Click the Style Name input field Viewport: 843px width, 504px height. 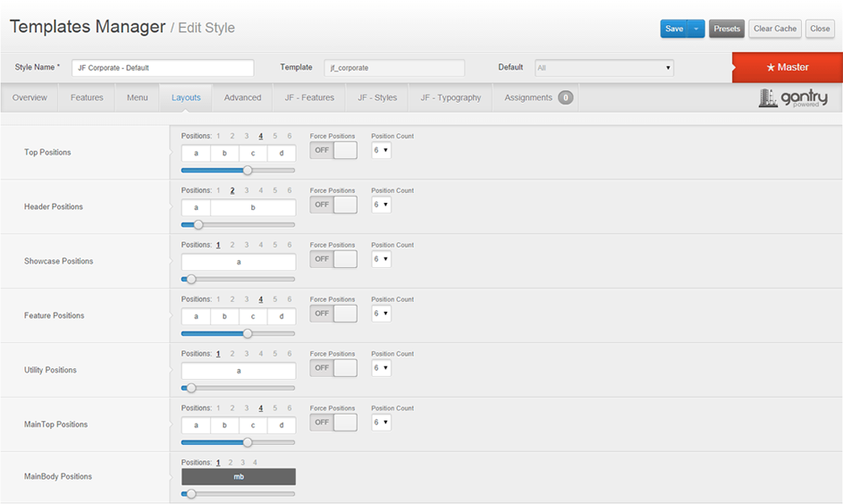(163, 67)
